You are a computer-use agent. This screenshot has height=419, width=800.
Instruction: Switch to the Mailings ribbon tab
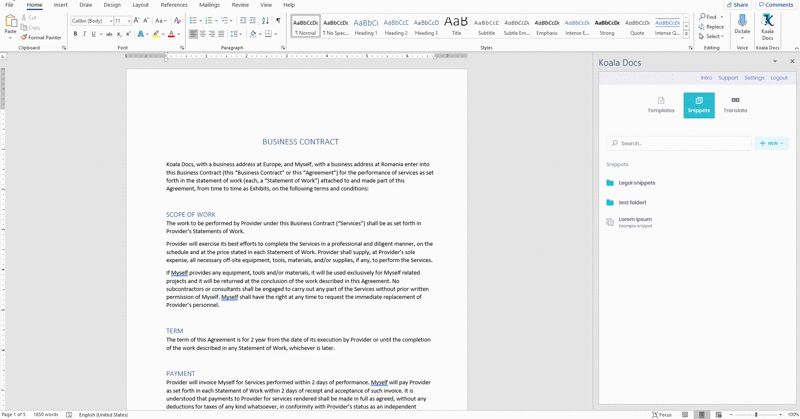(209, 5)
